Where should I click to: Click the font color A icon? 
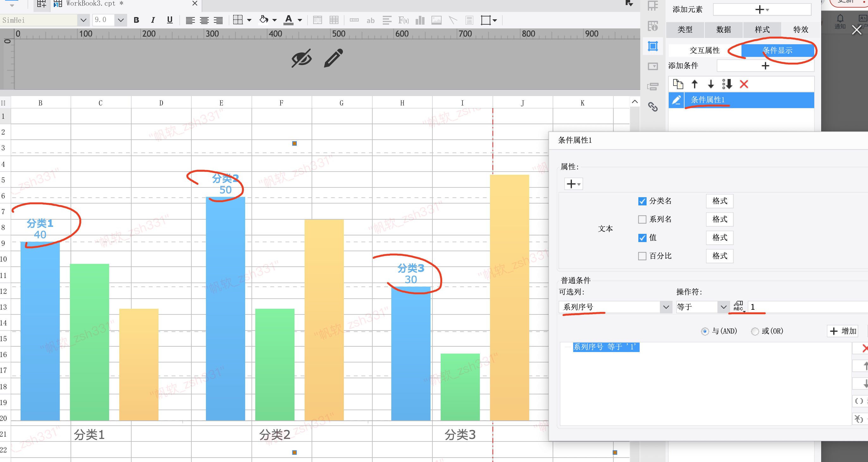(x=288, y=20)
